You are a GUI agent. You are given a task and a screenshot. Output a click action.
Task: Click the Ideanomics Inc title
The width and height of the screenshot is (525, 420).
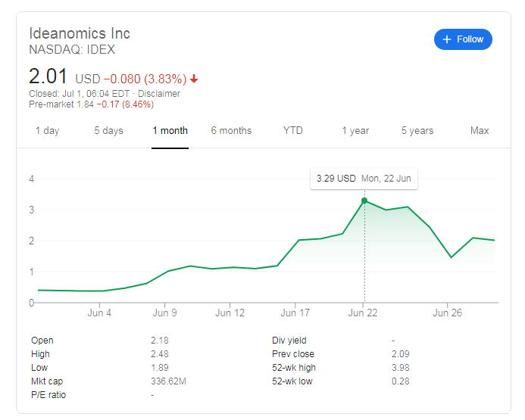coord(80,33)
